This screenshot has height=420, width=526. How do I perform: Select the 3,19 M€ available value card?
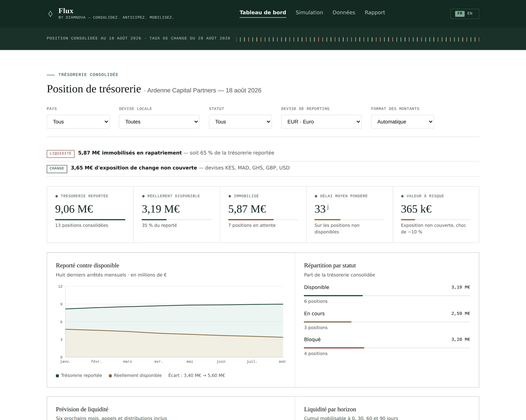(x=161, y=209)
